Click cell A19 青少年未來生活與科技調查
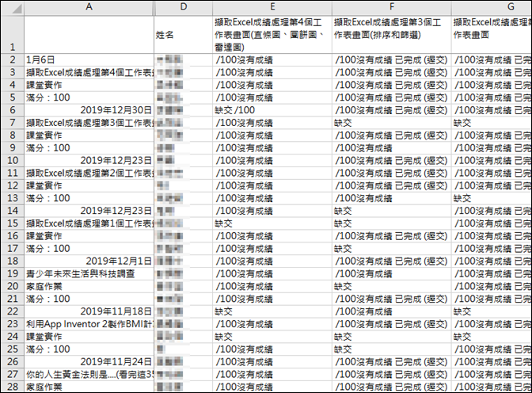532x393 pixels. point(89,273)
